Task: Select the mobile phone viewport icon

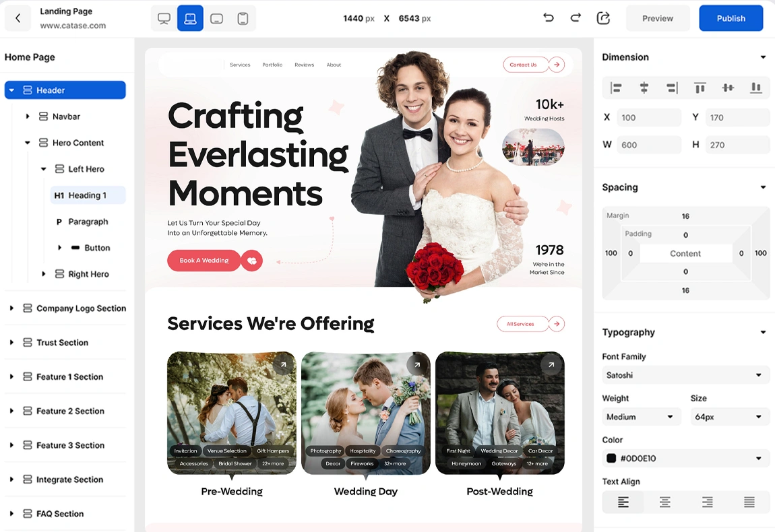Action: click(243, 18)
